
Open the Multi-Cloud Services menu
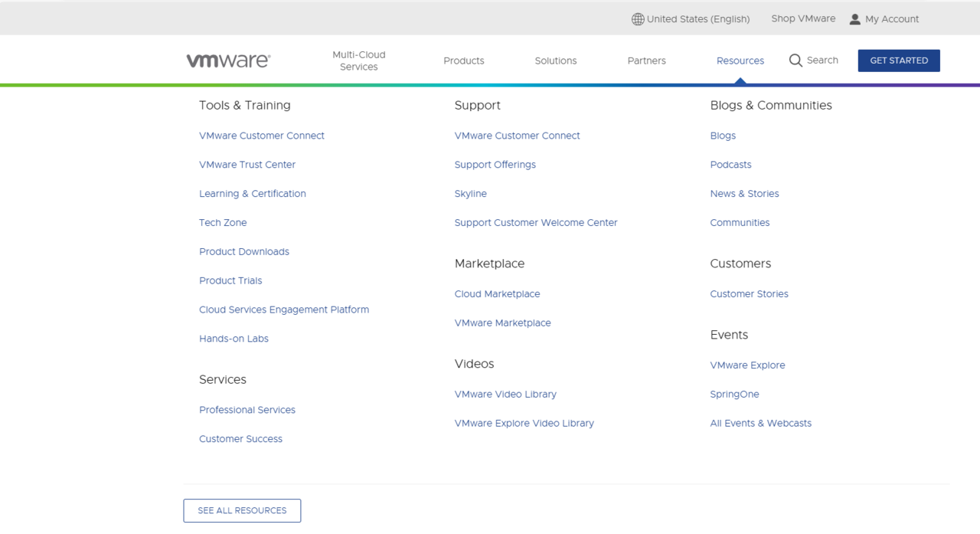click(358, 61)
